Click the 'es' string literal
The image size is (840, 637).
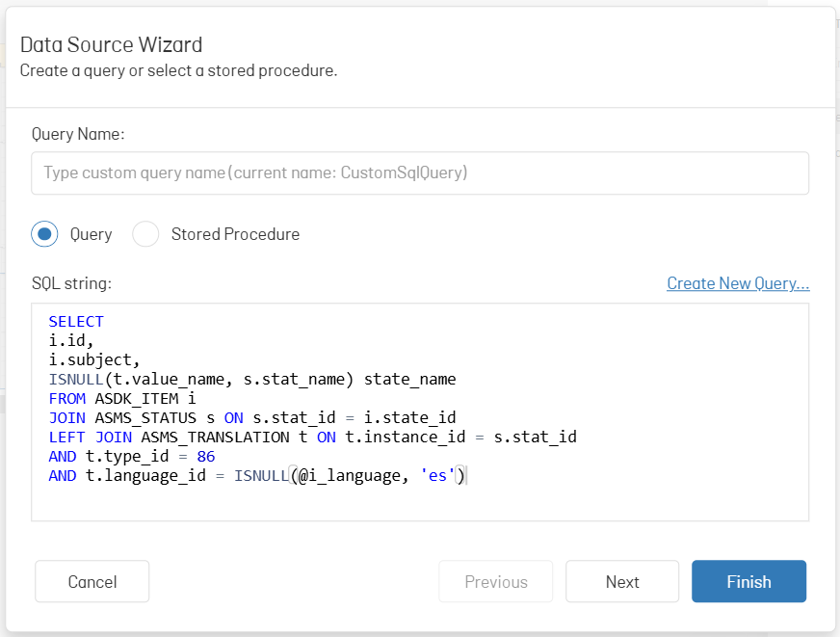click(437, 476)
